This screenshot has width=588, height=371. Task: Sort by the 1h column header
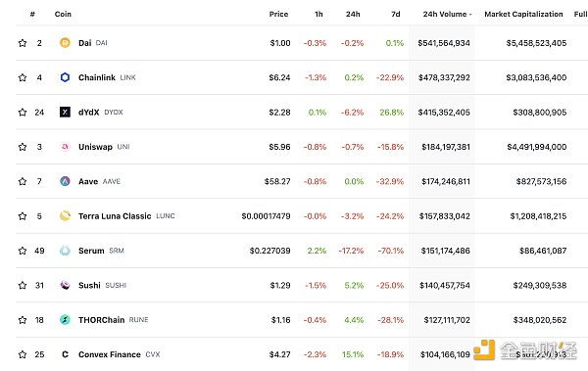point(318,15)
